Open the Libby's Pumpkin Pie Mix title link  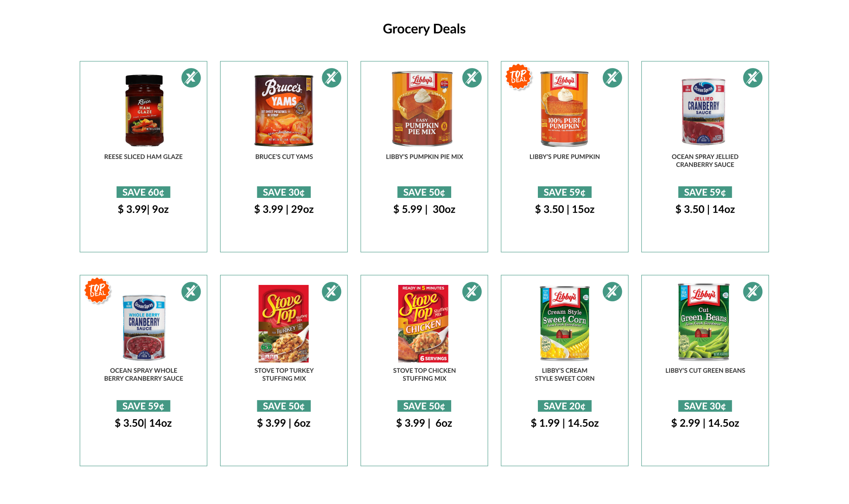pyautogui.click(x=424, y=157)
